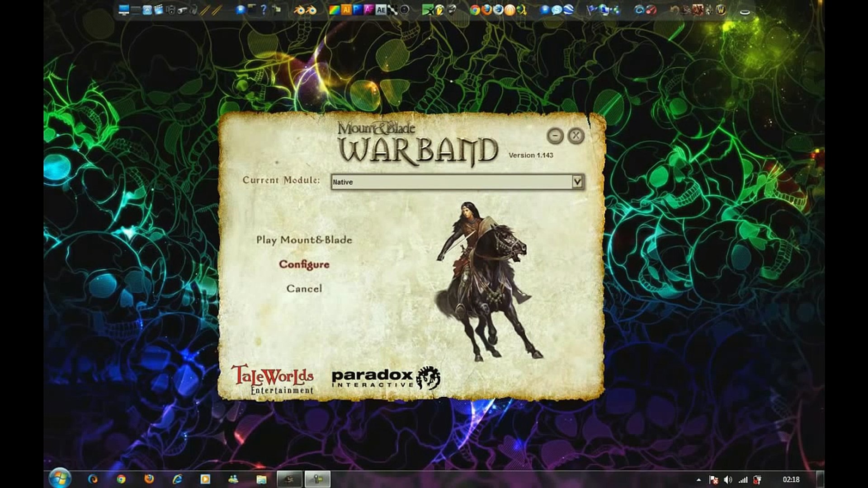868x488 pixels.
Task: Click the TaleWorlds Entertainment logo
Action: click(x=272, y=379)
